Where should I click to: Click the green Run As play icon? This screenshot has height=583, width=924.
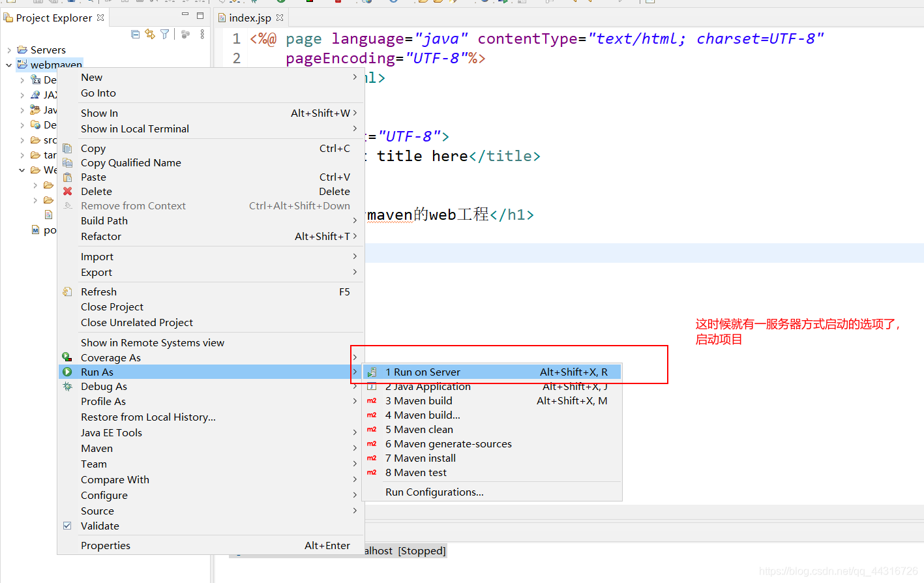[x=67, y=372]
